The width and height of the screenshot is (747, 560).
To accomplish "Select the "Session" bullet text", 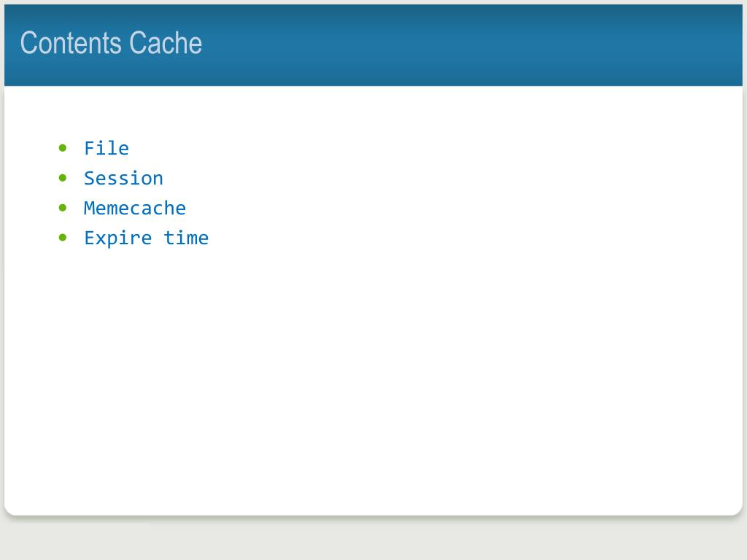I will click(x=124, y=178).
